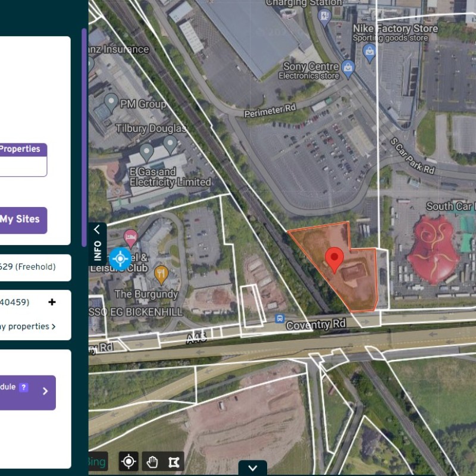This screenshot has width=476, height=476.
Task: Click The Burgundy restaurant fork pin
Action: pyautogui.click(x=161, y=274)
